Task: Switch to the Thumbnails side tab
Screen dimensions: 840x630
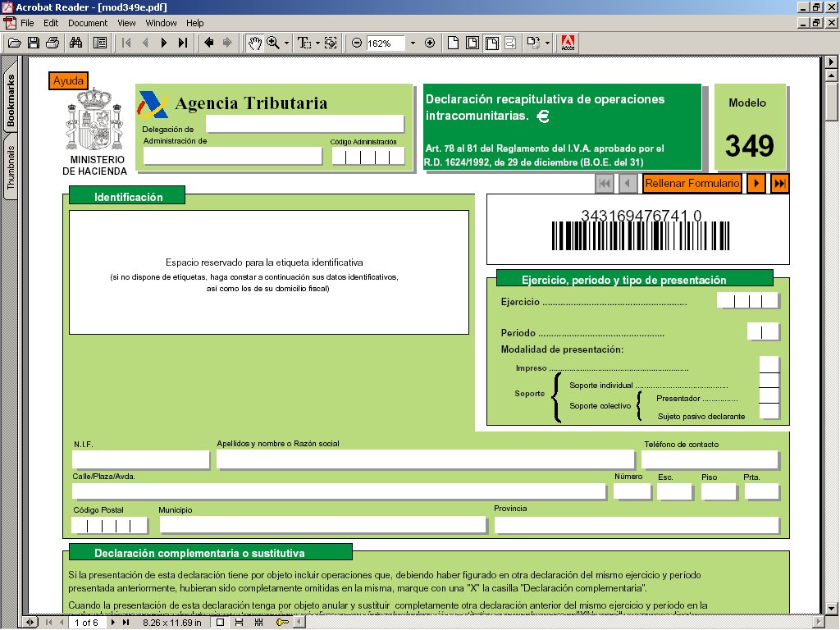Action: 11,168
